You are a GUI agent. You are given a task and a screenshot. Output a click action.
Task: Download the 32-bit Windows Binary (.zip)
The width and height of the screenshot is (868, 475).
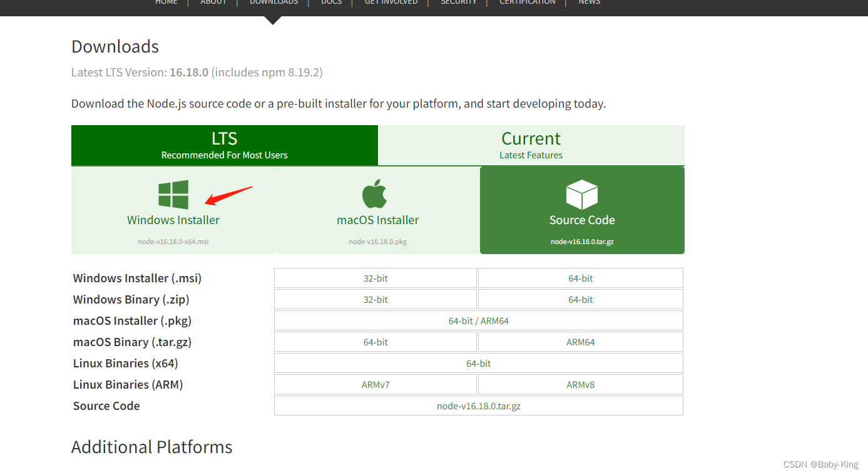[375, 299]
